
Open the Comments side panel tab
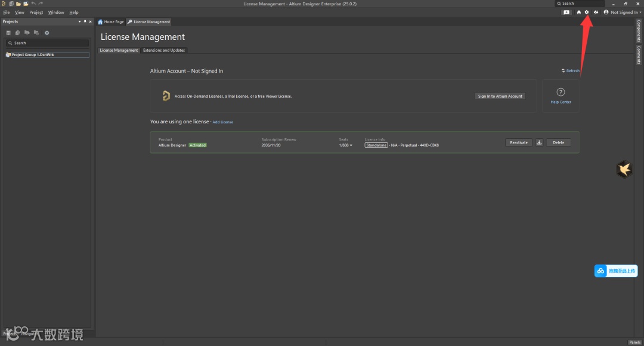coord(639,55)
